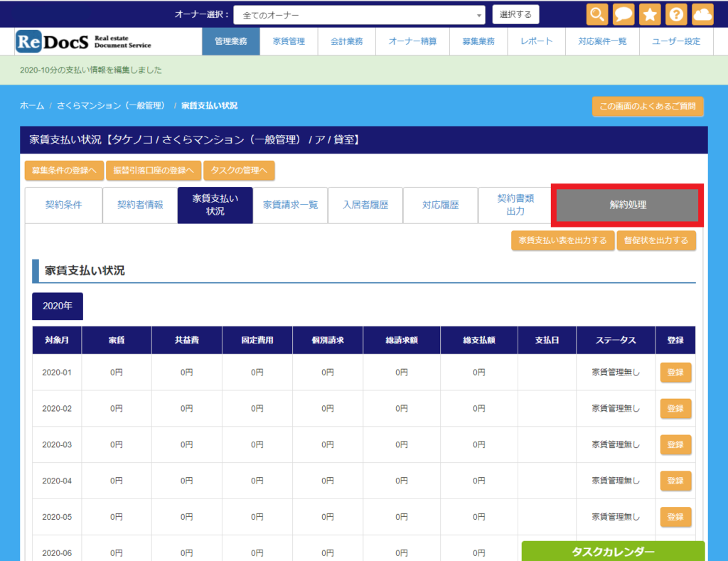Switch to the 家賃請求一覧 tab
Image resolution: width=728 pixels, height=561 pixels.
[x=290, y=205]
